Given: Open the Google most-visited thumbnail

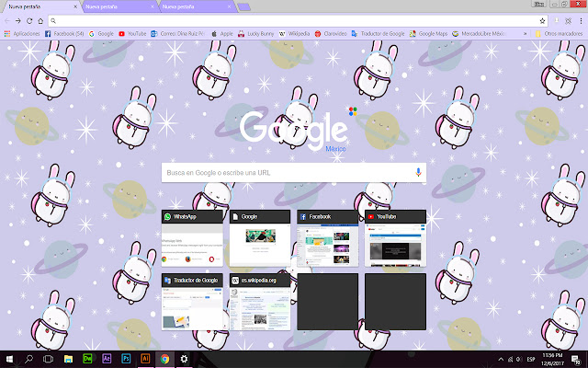Looking at the screenshot, I should pos(260,238).
